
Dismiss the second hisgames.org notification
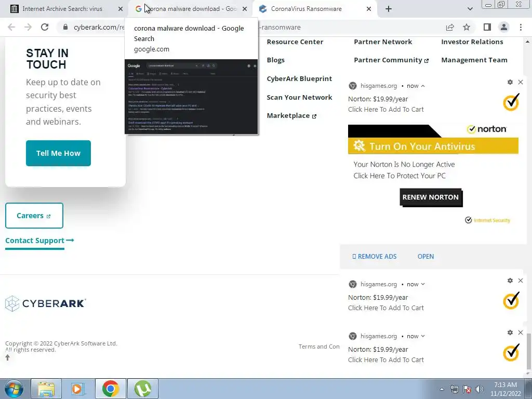point(521,281)
